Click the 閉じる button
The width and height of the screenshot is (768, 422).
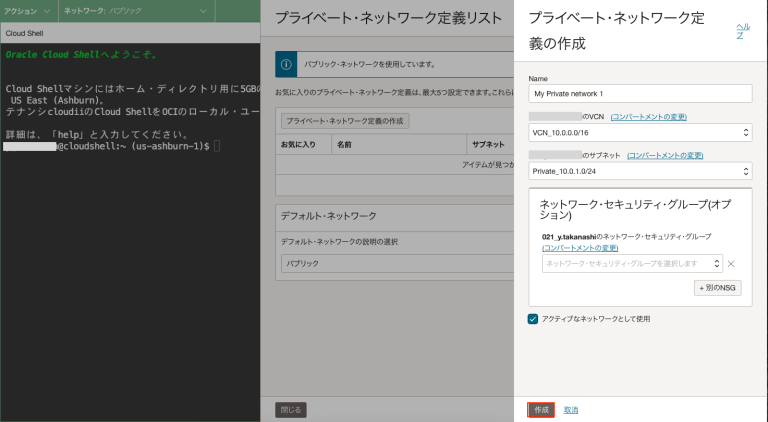tap(290, 410)
